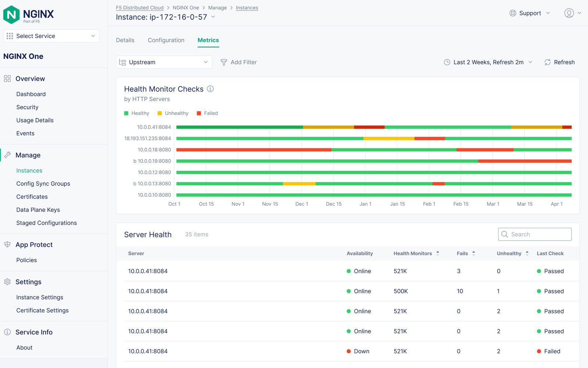Click the Add Filter funnel icon
Viewport: 588px width, 368px height.
click(223, 62)
